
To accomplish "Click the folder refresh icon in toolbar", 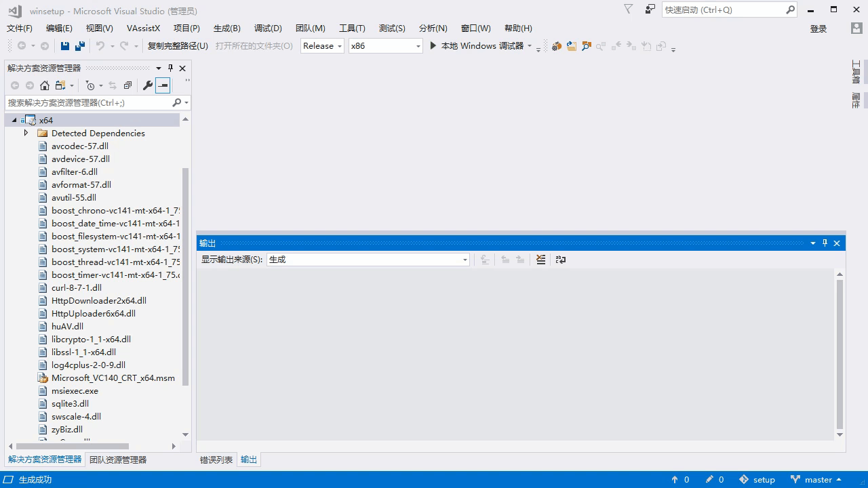I will click(x=572, y=46).
